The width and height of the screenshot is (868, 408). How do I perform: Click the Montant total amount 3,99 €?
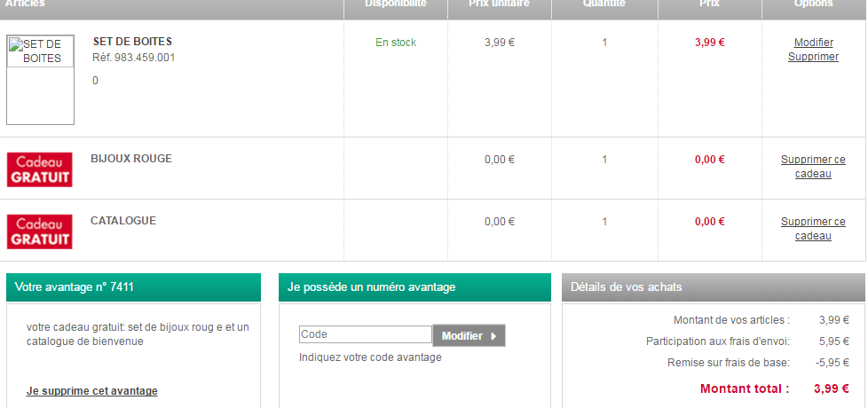click(831, 388)
